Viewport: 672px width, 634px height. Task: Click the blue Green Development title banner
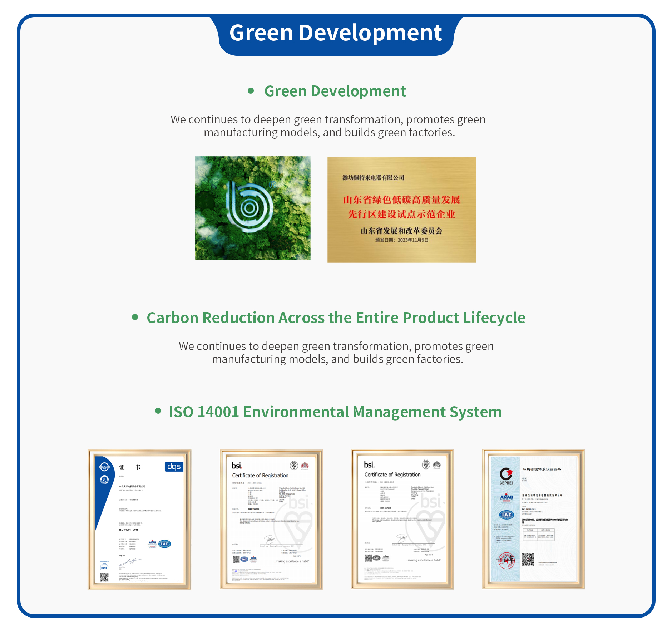click(336, 33)
